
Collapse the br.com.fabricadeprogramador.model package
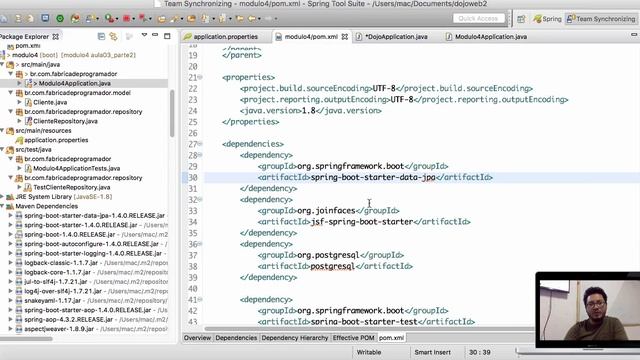click(x=11, y=93)
